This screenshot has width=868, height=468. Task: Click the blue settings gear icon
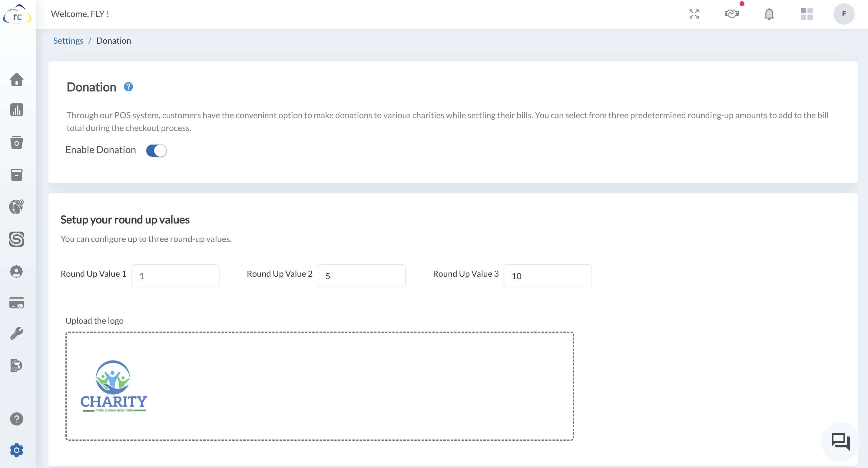coord(17,450)
